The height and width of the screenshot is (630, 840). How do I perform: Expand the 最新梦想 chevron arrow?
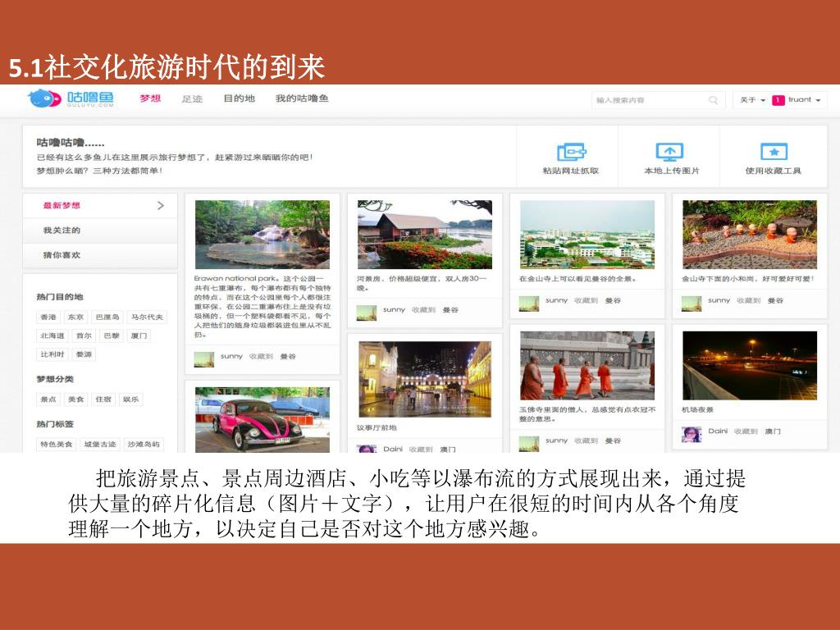pos(160,206)
